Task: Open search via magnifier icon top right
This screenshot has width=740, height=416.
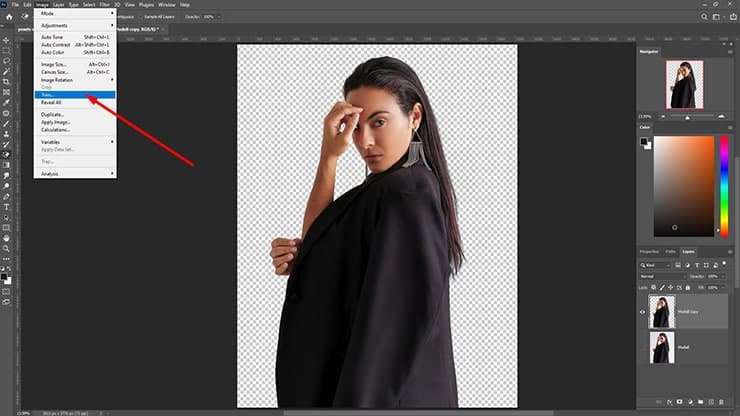Action: [x=704, y=17]
